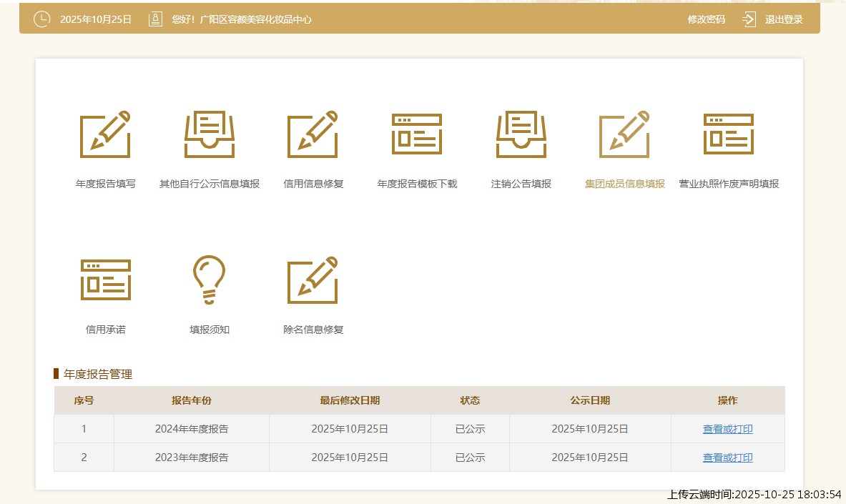This screenshot has height=504, width=846.
Task: Open 查看或打印 for the 2024 annual report
Action: point(727,429)
